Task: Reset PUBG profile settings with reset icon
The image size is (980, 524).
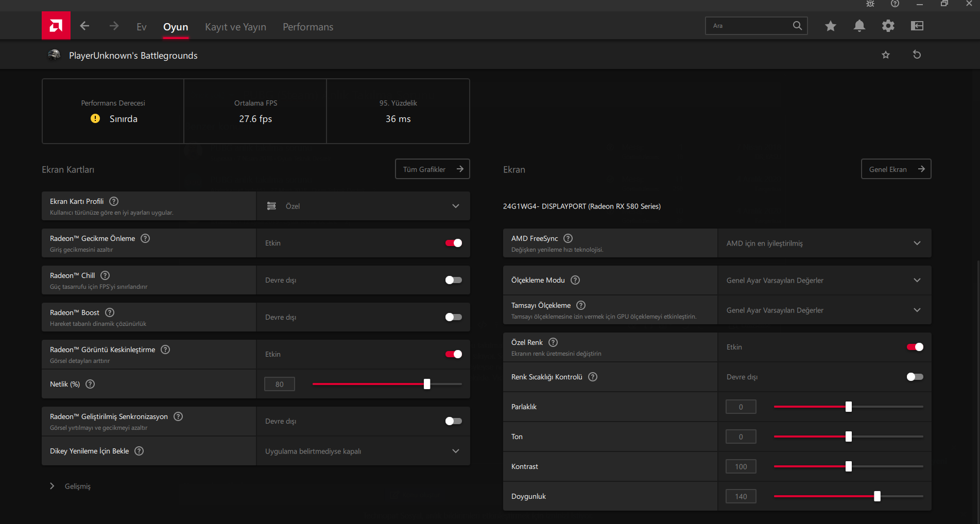Action: 917,55
